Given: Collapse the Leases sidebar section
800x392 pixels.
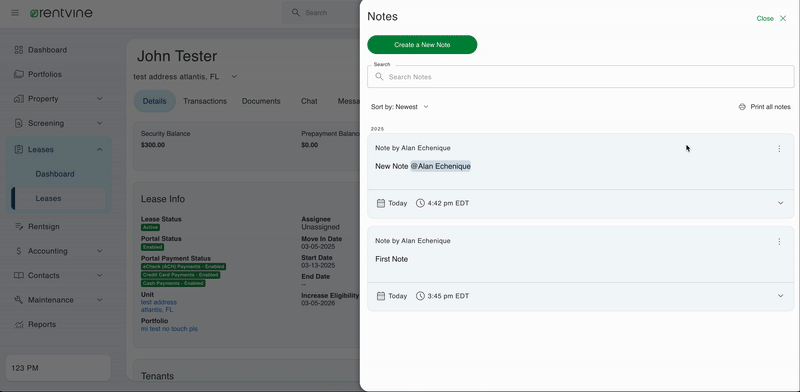Looking at the screenshot, I should 99,150.
